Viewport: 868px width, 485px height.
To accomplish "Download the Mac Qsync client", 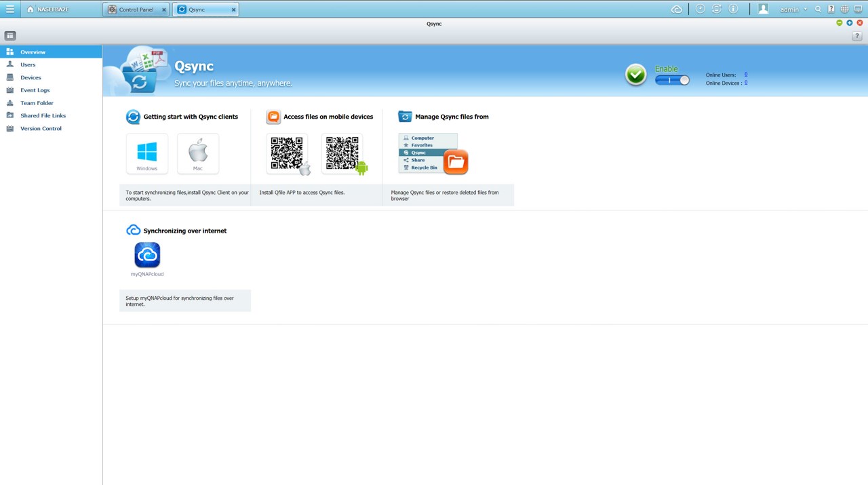I will point(198,154).
